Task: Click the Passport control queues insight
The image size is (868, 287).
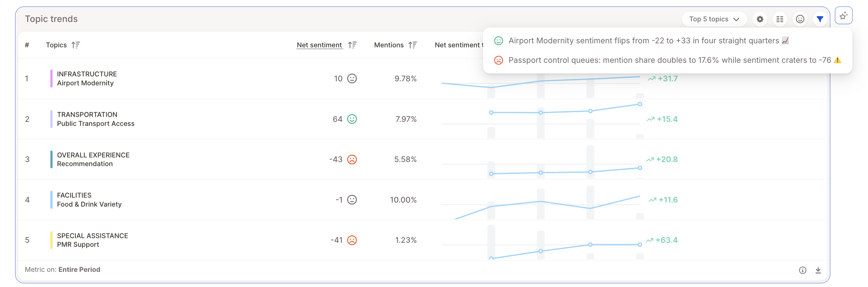Action: (667, 60)
